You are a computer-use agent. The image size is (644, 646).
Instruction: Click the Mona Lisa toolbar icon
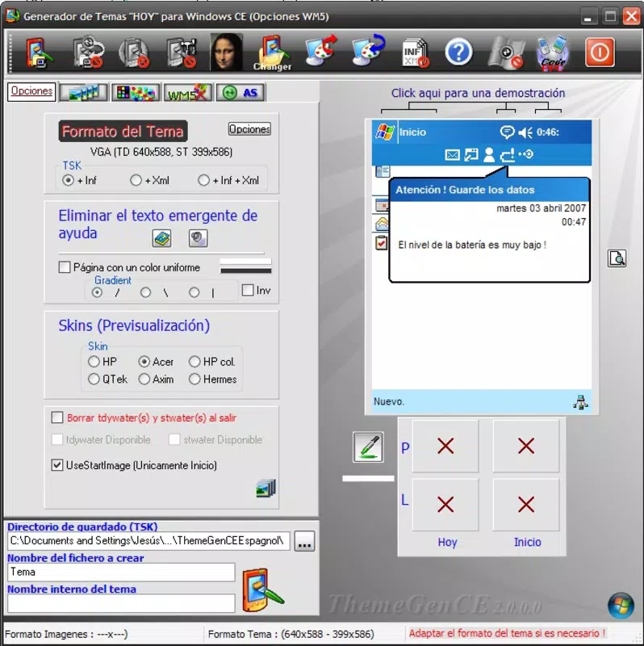click(226, 52)
